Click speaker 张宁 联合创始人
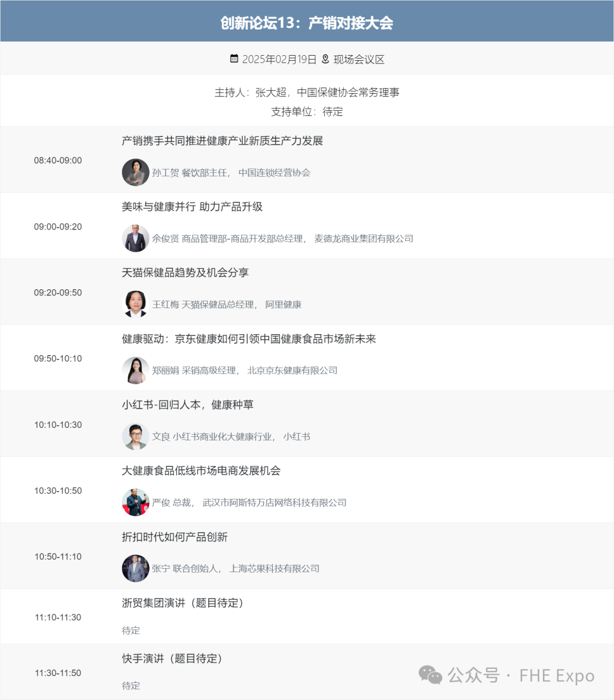 click(186, 568)
